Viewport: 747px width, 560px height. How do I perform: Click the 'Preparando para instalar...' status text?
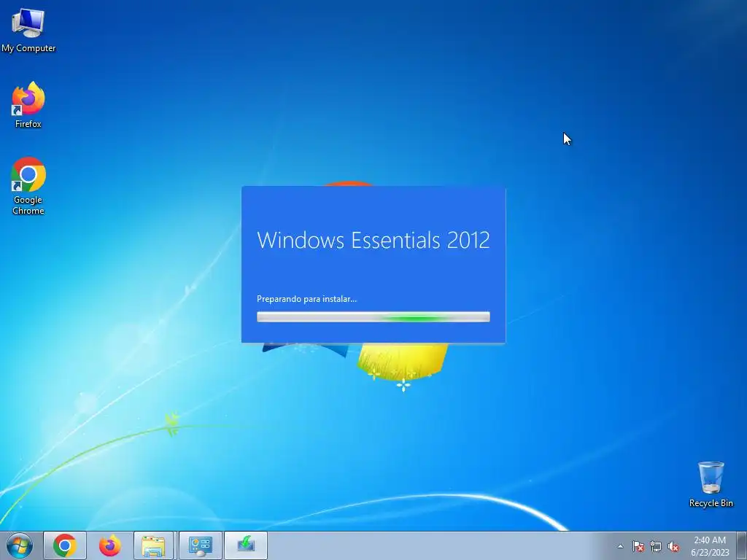[x=307, y=299]
